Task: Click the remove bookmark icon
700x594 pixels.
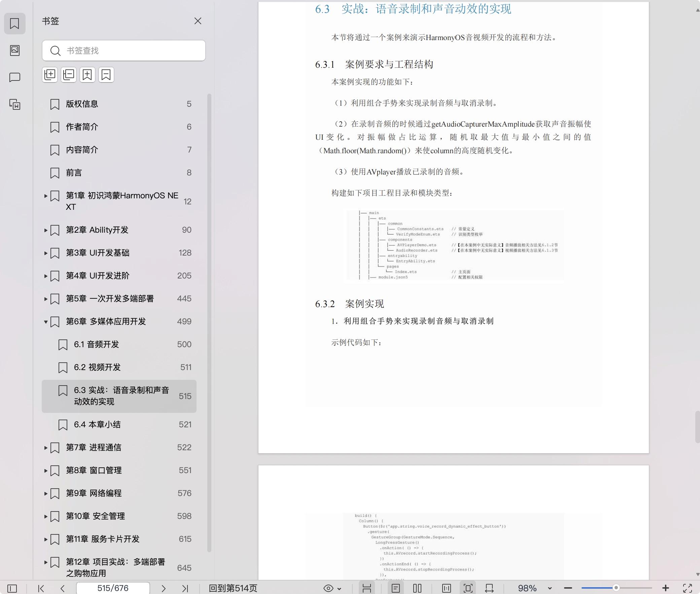Action: pyautogui.click(x=106, y=74)
